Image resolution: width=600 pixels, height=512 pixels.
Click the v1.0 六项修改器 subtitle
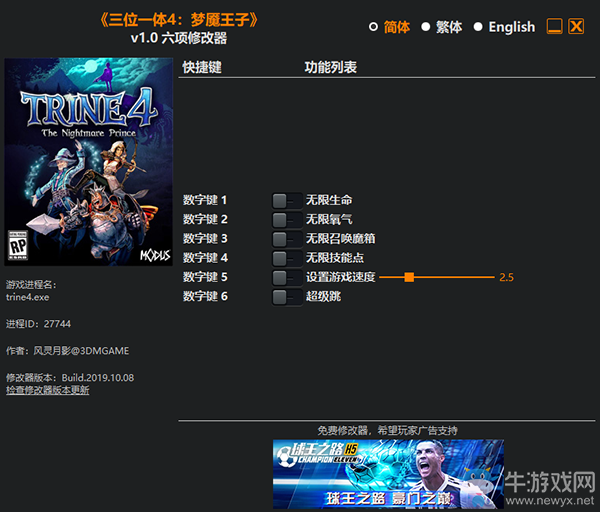(x=179, y=38)
